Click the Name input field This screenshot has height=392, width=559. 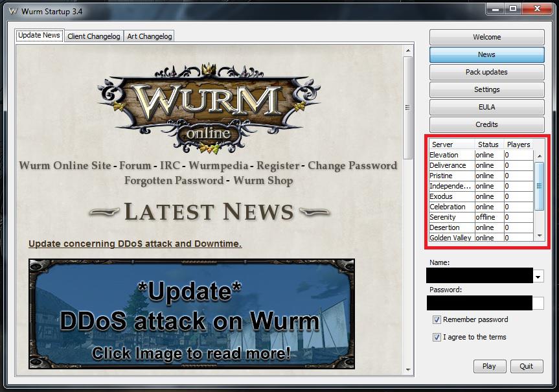[x=479, y=275]
